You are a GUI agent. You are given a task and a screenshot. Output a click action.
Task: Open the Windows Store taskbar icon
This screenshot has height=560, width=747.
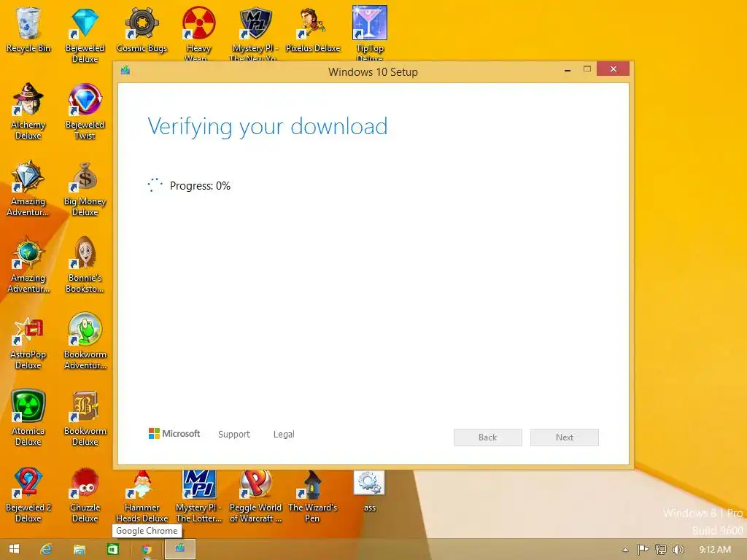coord(112,549)
